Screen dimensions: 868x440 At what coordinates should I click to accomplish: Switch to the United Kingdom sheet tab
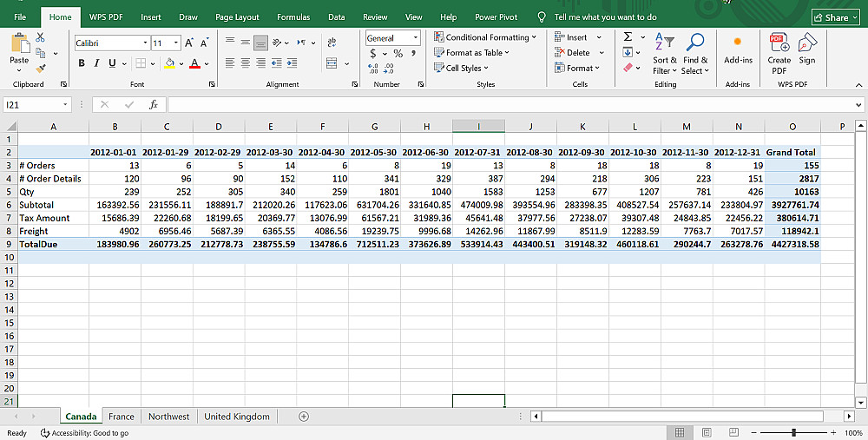(x=236, y=417)
